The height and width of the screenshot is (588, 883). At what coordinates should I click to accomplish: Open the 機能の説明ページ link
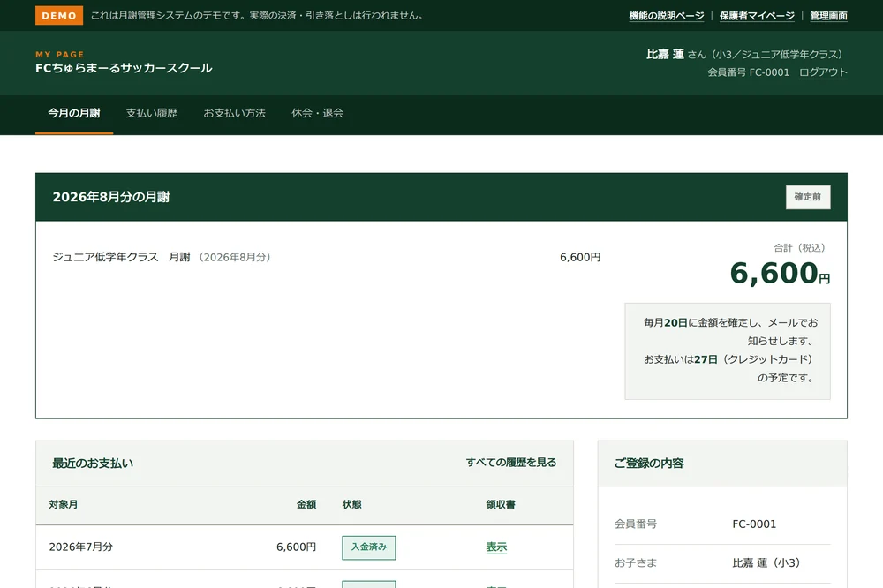point(666,16)
